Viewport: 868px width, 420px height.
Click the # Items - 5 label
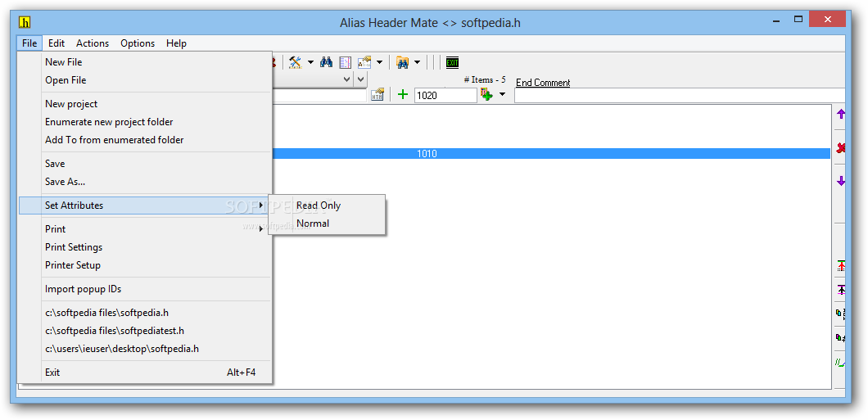(x=485, y=79)
